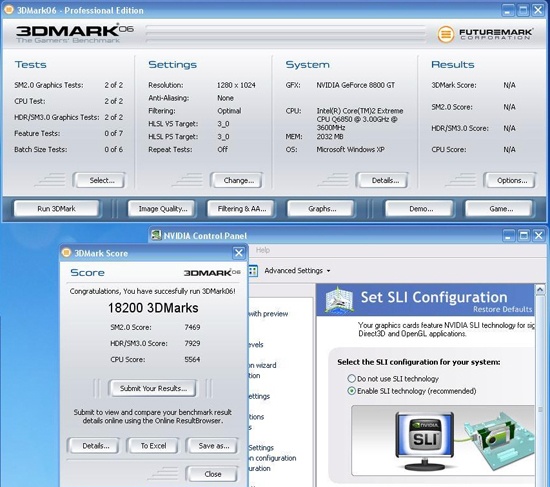
Task: Click SM2.0 Score value 7469
Action: tap(192, 327)
